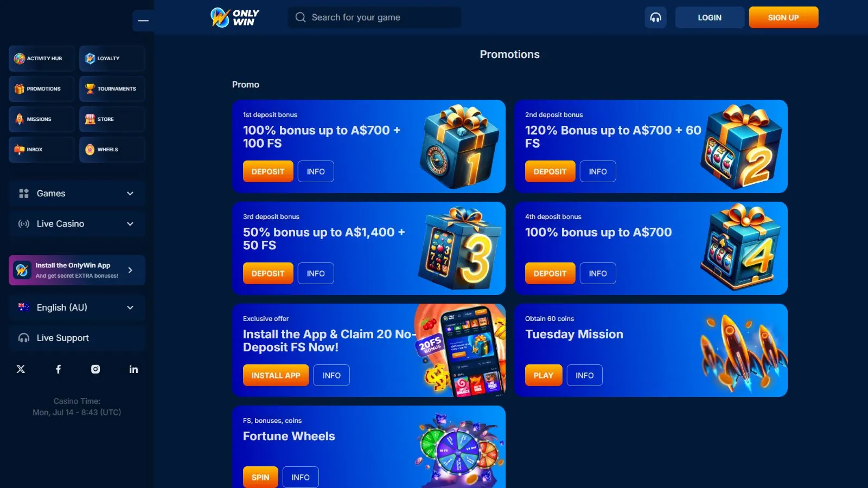Open the Wheels sidebar tile
Viewport: 868px width, 488px height.
112,150
